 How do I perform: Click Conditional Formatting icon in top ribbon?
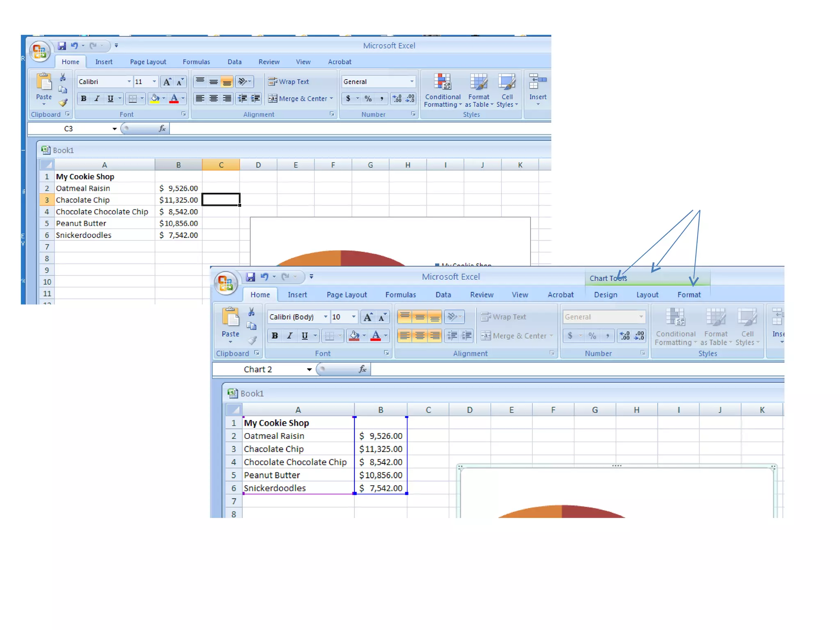click(x=443, y=82)
